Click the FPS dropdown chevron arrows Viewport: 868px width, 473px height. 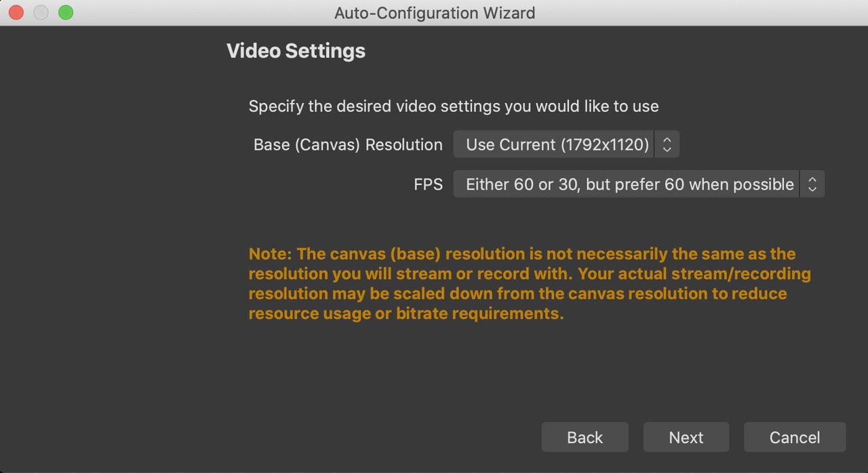point(812,184)
